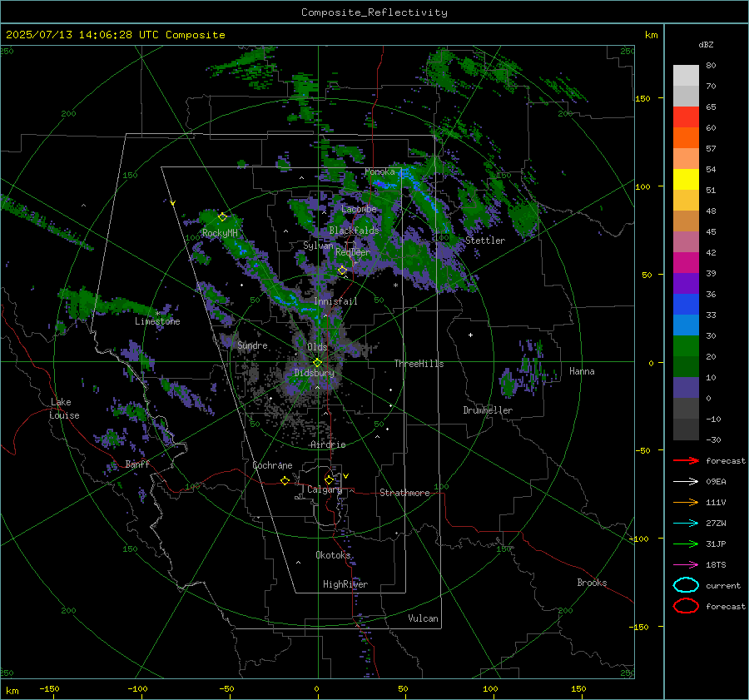Click the yellow radar-center diamond above Didsbury

coord(317,363)
